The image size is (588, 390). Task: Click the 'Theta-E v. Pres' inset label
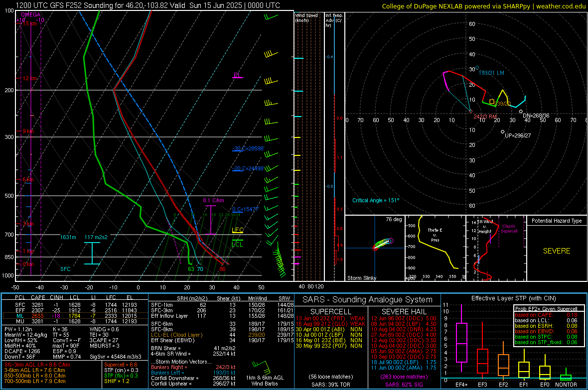[435, 235]
